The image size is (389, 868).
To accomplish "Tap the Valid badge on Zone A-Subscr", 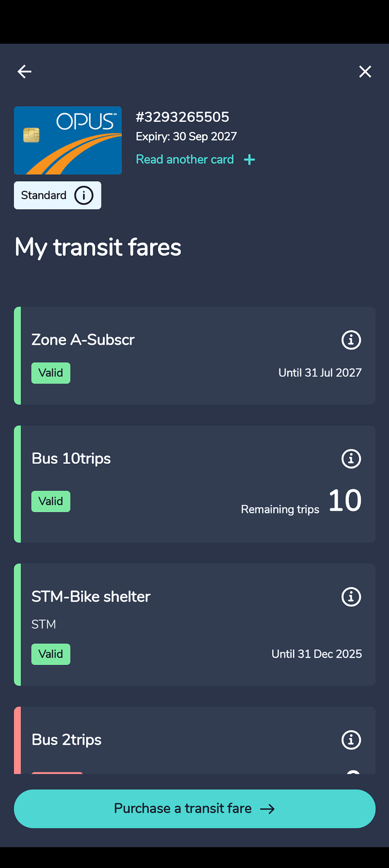I will (51, 373).
